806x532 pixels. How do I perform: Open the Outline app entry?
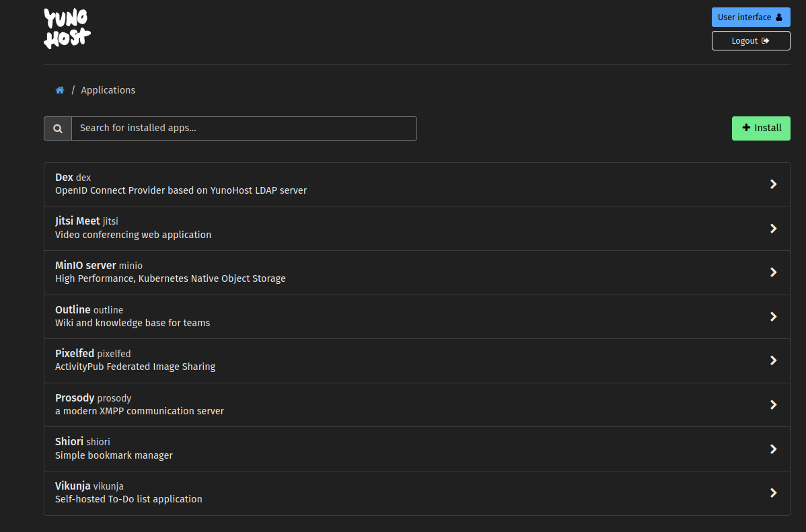tap(417, 317)
